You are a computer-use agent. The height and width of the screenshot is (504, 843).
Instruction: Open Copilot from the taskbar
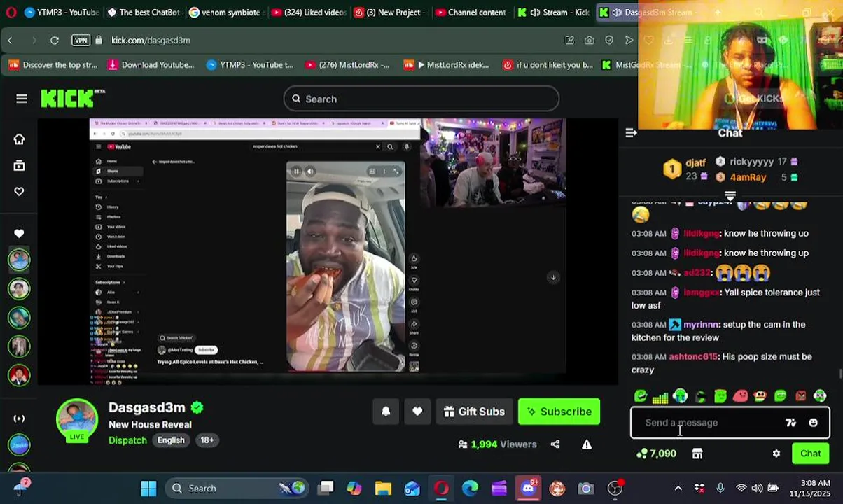[x=354, y=488]
